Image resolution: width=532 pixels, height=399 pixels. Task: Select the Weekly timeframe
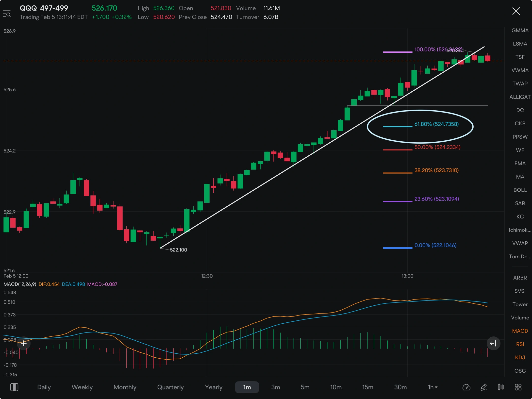[x=82, y=387]
